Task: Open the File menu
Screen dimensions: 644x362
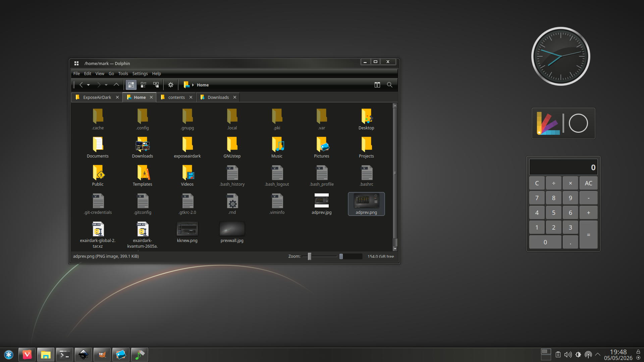Action: tap(76, 73)
